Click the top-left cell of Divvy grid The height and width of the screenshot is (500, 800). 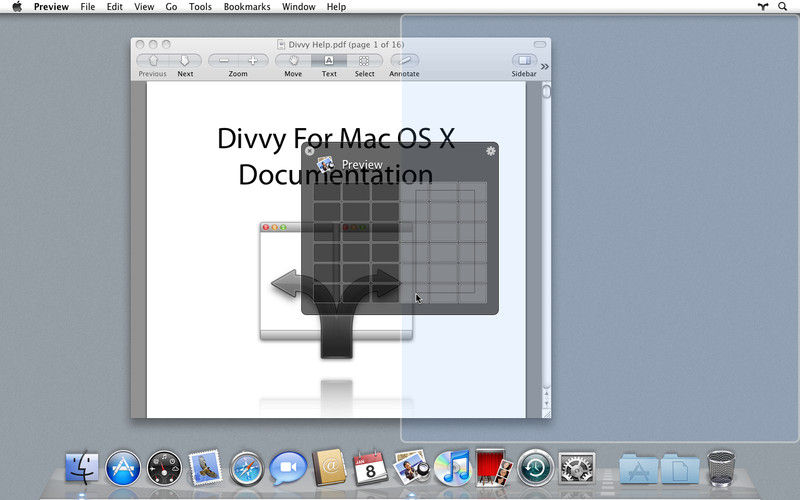327,191
